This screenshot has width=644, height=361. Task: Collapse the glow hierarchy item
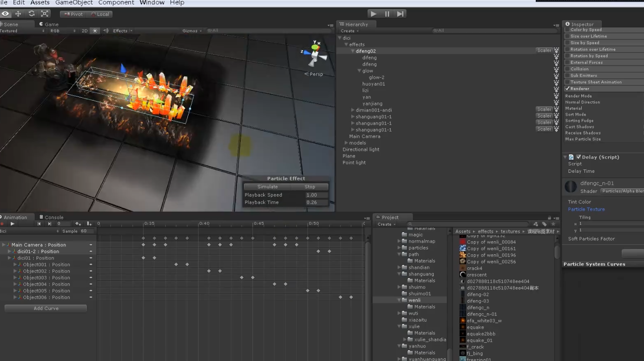tap(359, 71)
